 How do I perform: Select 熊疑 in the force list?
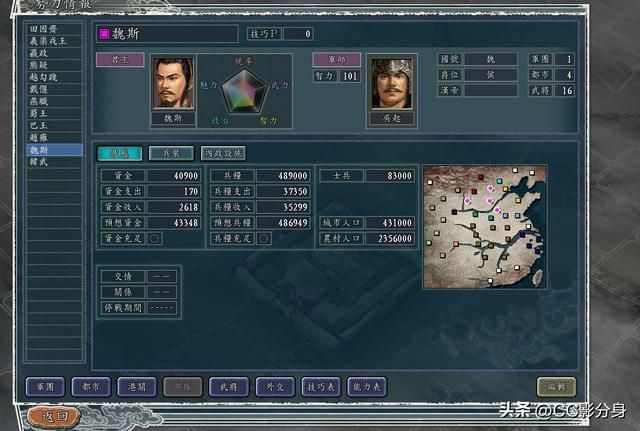pyautogui.click(x=54, y=65)
